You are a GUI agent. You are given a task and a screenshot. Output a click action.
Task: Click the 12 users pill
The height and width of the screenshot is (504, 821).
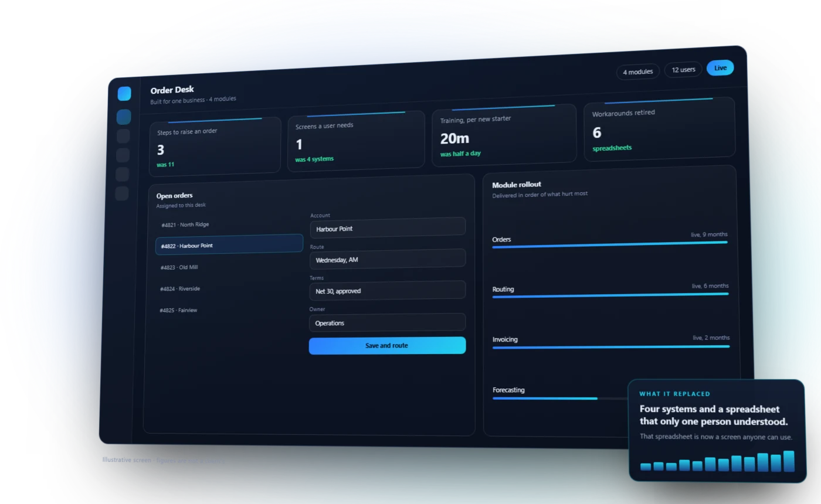click(x=683, y=69)
